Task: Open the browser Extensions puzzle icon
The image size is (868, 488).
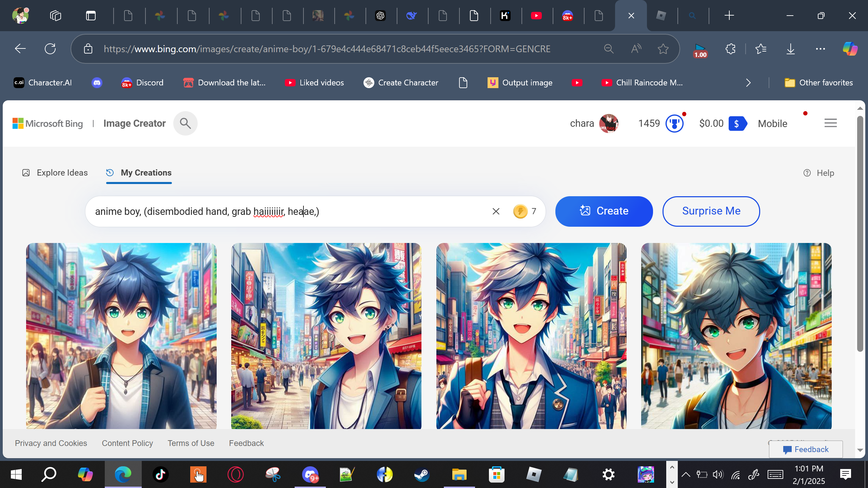Action: click(730, 49)
